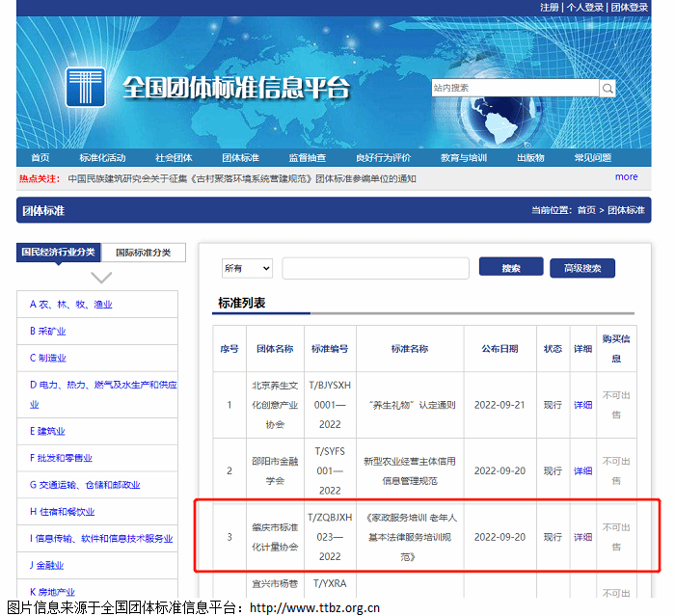The height and width of the screenshot is (616, 675).
Task: Click 邵阳市金融学会 cell
Action: [x=275, y=471]
